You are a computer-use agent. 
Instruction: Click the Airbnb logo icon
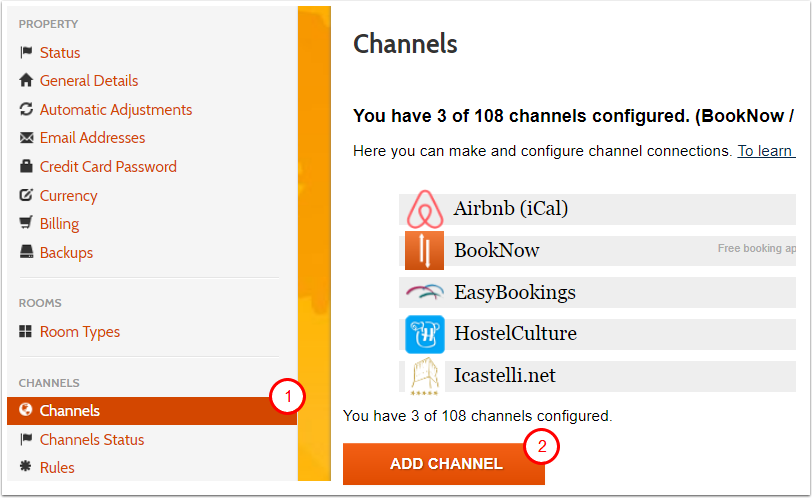[x=425, y=209]
